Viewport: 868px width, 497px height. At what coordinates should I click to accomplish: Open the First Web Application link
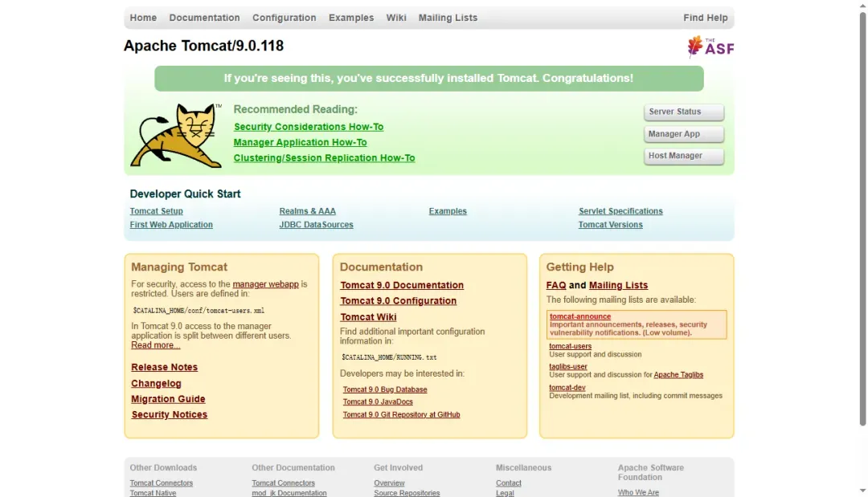(x=171, y=225)
